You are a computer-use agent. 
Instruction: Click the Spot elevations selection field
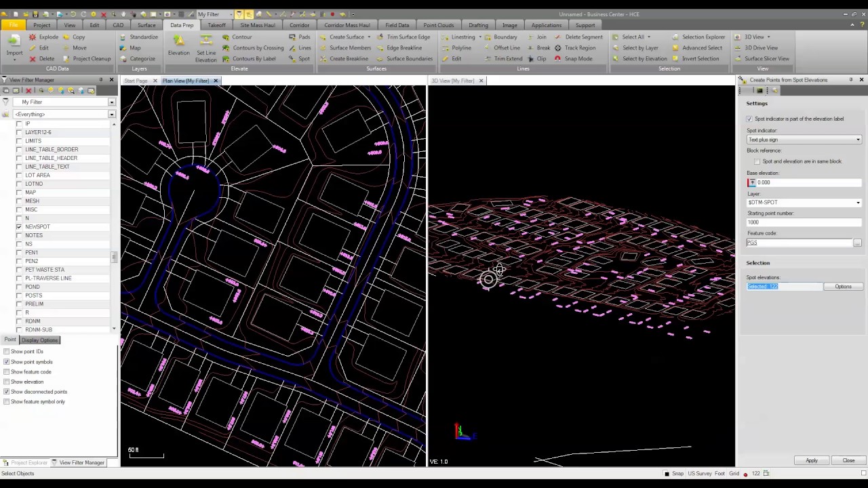point(784,287)
